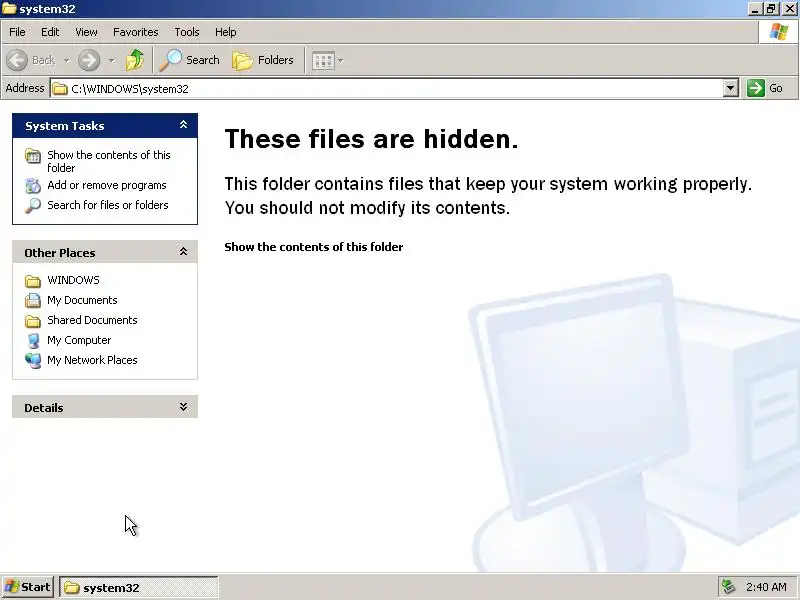Click the My Computer icon in Other Places
Screen dimensions: 800x600
[x=33, y=340]
